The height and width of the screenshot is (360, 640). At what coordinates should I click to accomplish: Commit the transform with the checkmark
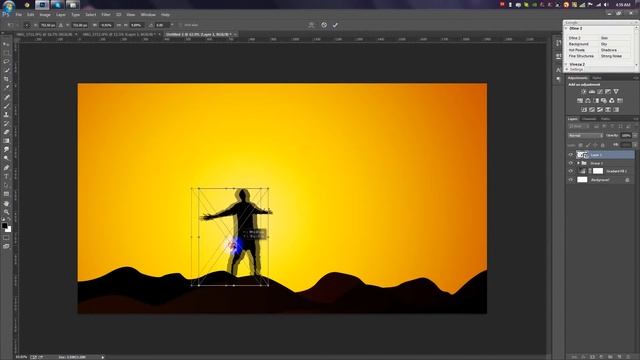(335, 25)
